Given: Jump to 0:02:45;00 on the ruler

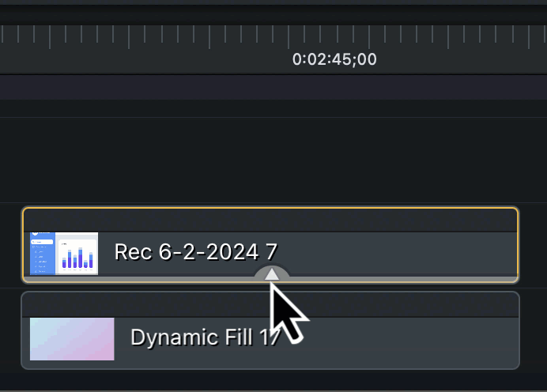Looking at the screenshot, I should point(334,59).
